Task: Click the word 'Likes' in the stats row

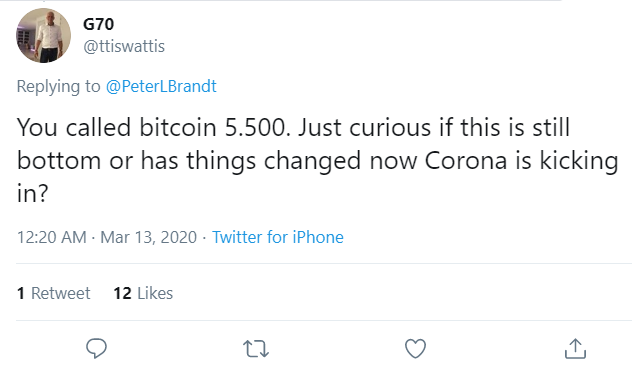Action: [x=155, y=293]
